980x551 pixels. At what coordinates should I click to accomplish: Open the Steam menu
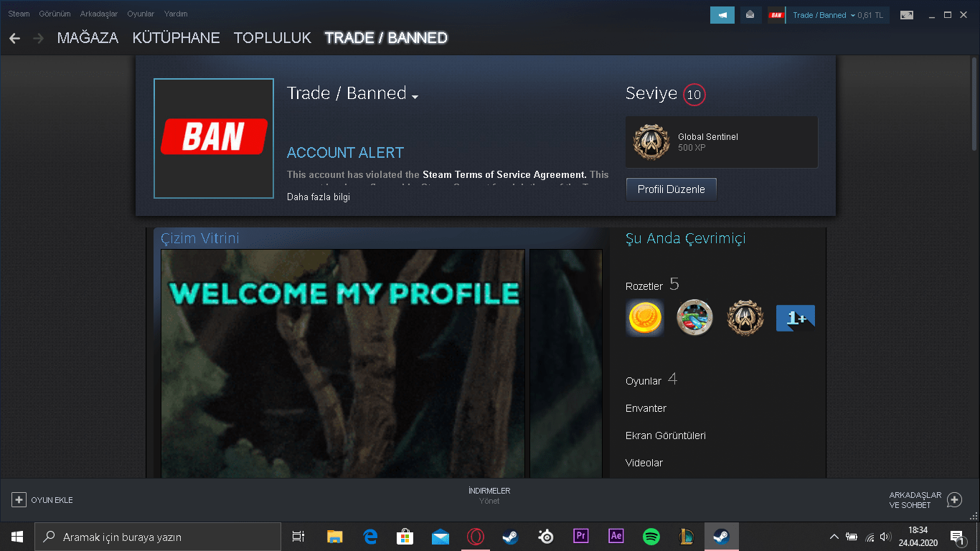[x=19, y=14]
